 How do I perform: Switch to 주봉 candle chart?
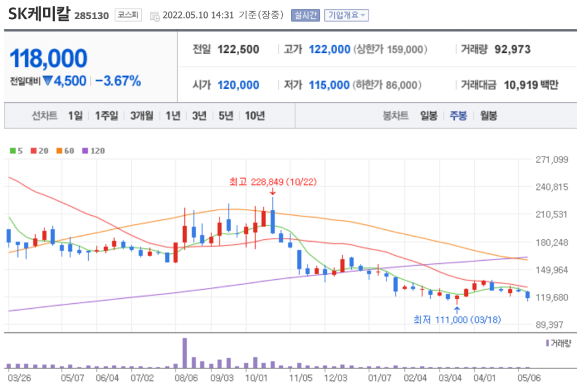pyautogui.click(x=459, y=116)
